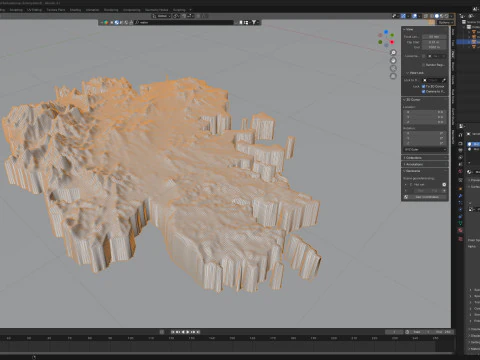Screen dimensions: 480x360
Task: Click the Focal Length field
Action: click(435, 37)
